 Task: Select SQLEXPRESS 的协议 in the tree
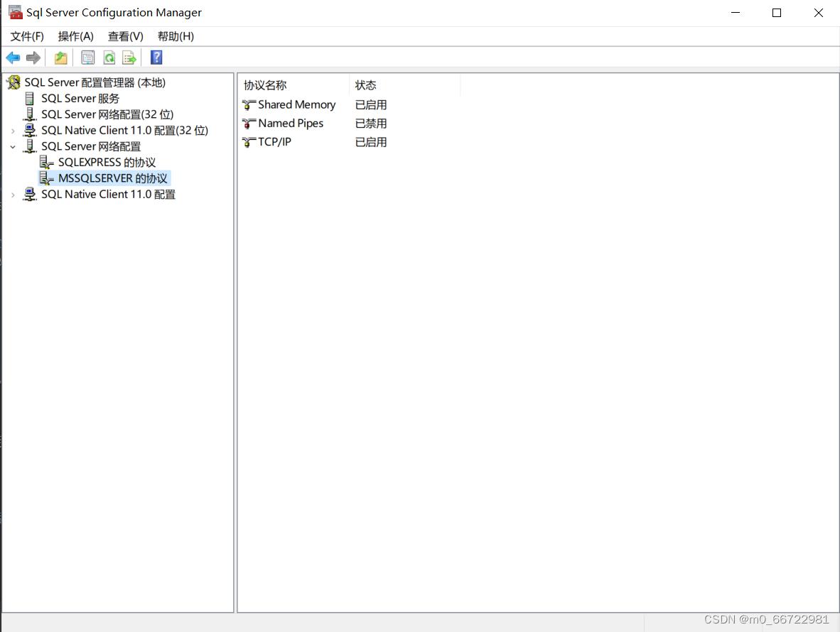pos(104,162)
